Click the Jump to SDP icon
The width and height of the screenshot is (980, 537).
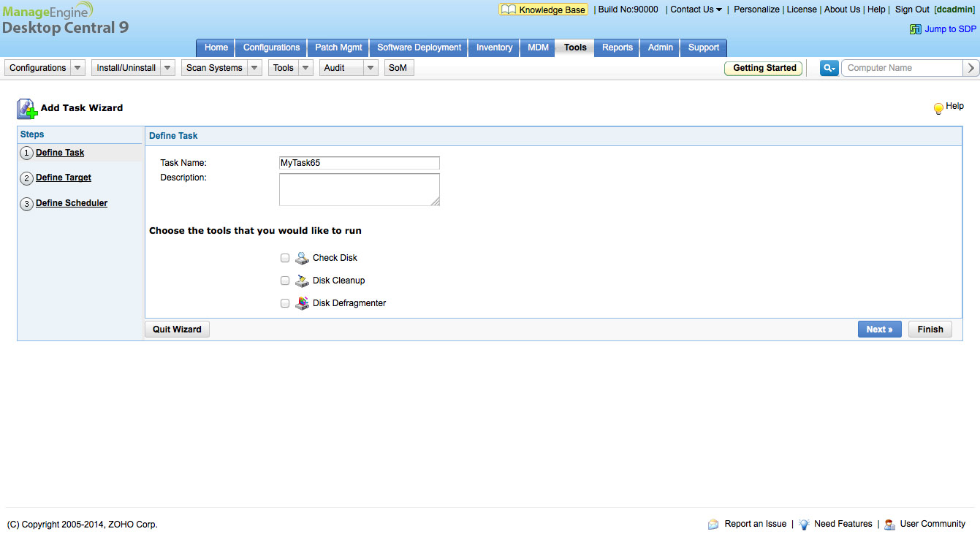point(914,28)
